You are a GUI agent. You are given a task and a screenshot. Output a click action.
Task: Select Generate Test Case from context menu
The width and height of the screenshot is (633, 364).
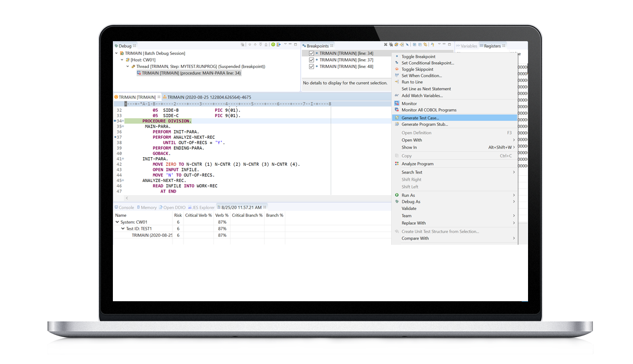(420, 118)
